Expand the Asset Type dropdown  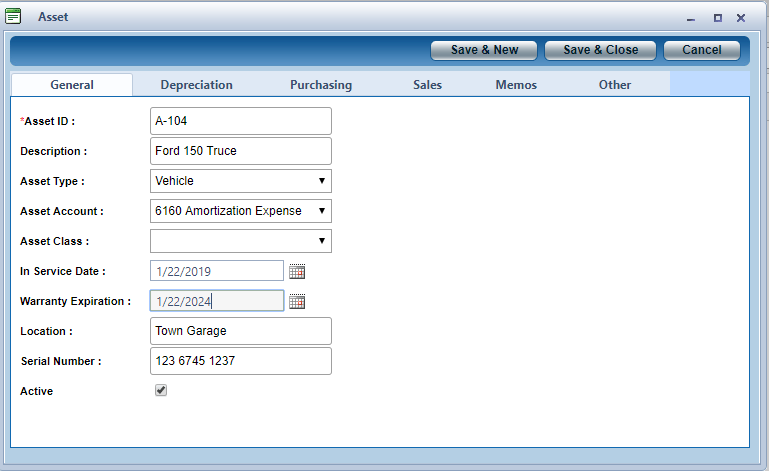240,181
